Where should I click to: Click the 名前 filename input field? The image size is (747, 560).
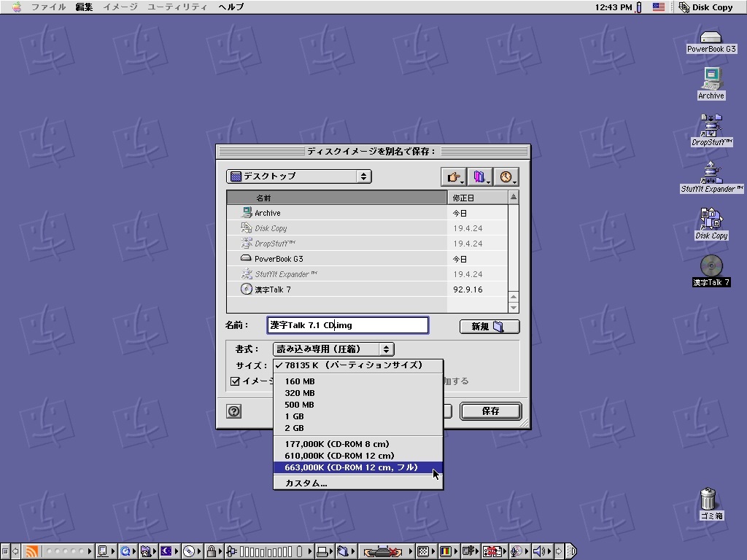pos(348,325)
